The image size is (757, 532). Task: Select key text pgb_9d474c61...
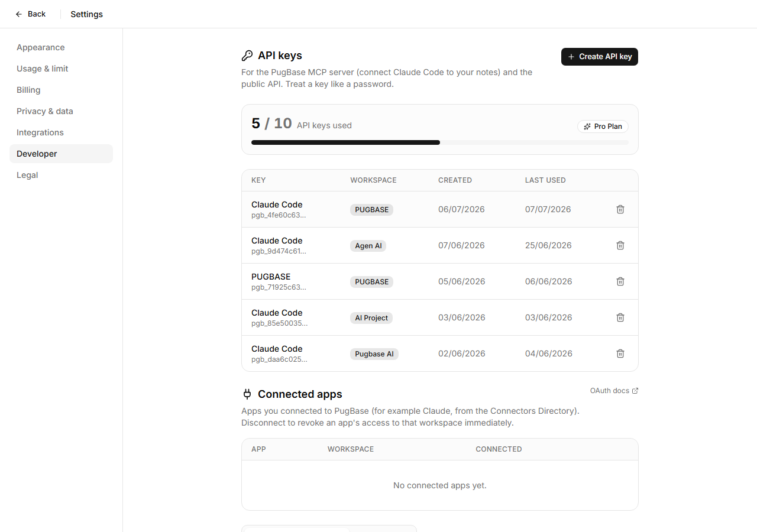[x=279, y=251]
